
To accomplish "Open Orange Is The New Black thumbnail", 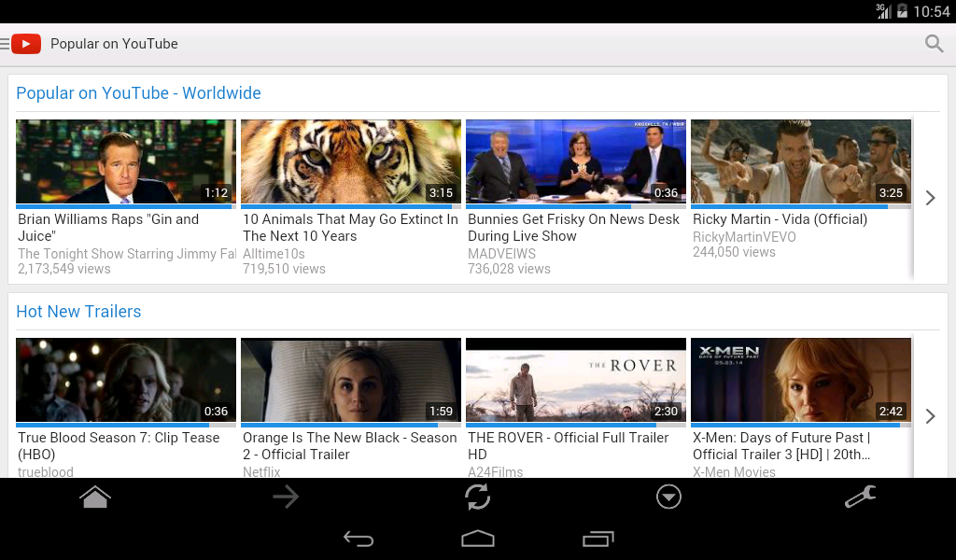I will coord(351,380).
